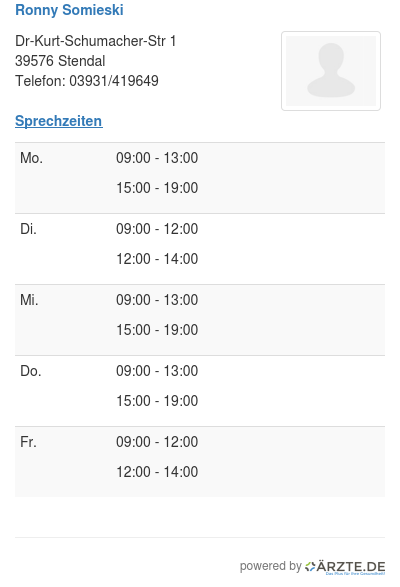The image size is (400, 587).
Task: Select the phone number 03931/419649
Action: click(114, 81)
